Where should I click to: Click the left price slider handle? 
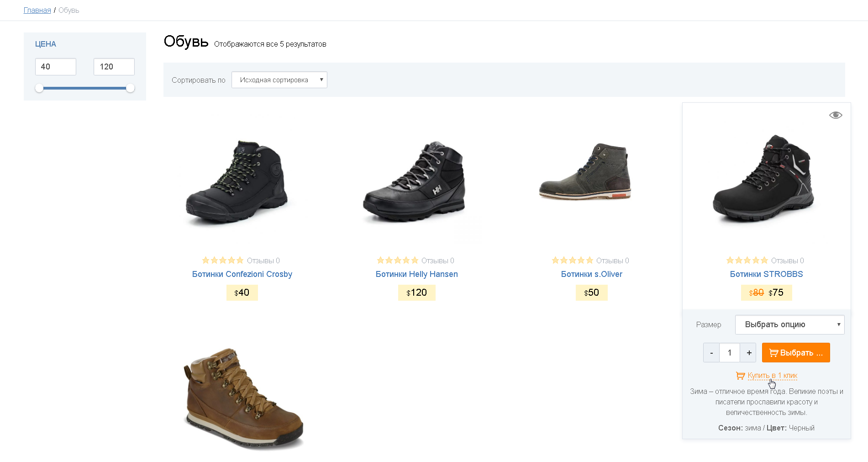pyautogui.click(x=39, y=88)
